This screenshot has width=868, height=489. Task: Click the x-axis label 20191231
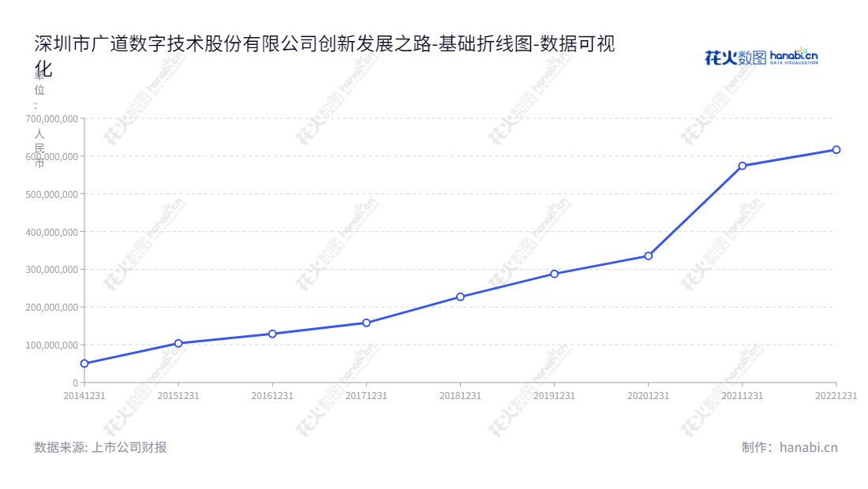(x=554, y=396)
